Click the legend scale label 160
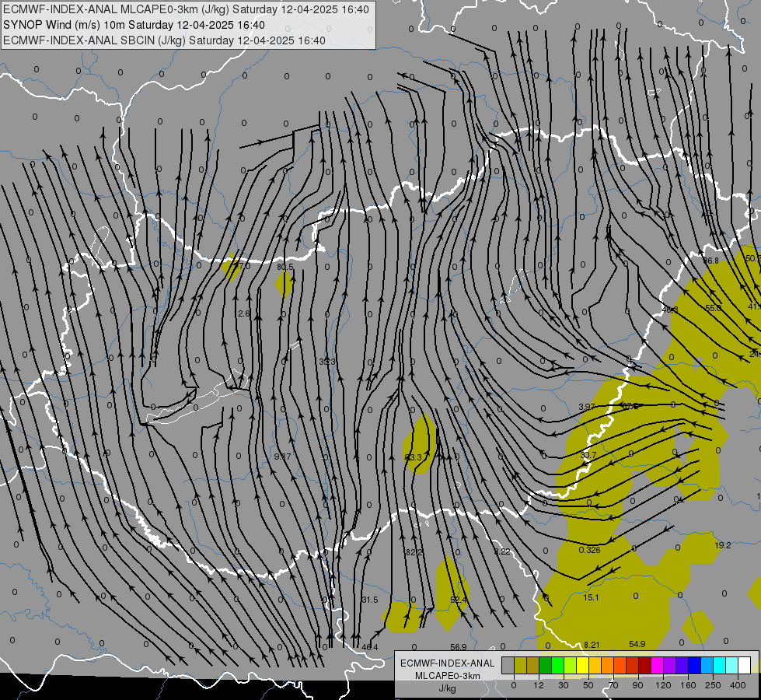 [x=688, y=685]
